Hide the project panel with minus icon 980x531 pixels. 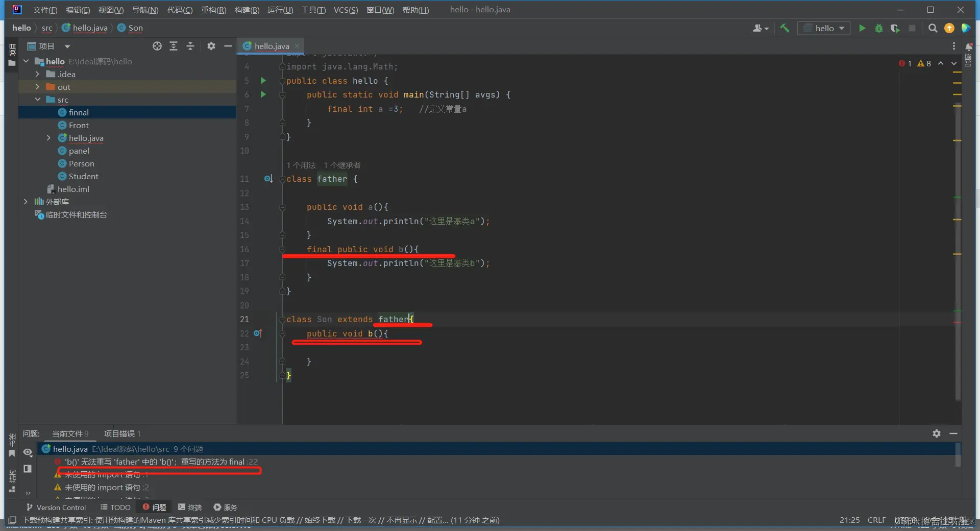228,46
